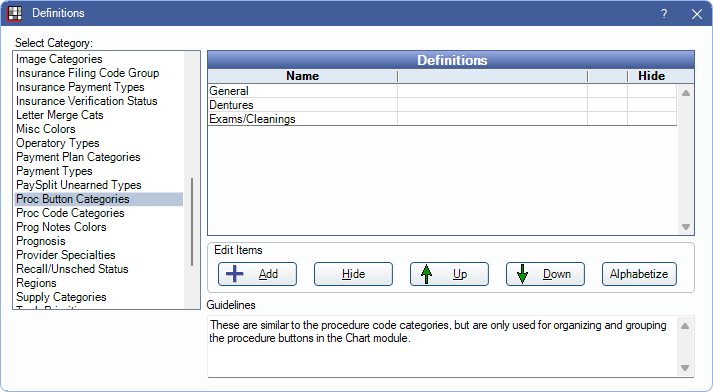The height and width of the screenshot is (392, 713).
Task: Click inside the Guidelines text box
Action: (442, 347)
